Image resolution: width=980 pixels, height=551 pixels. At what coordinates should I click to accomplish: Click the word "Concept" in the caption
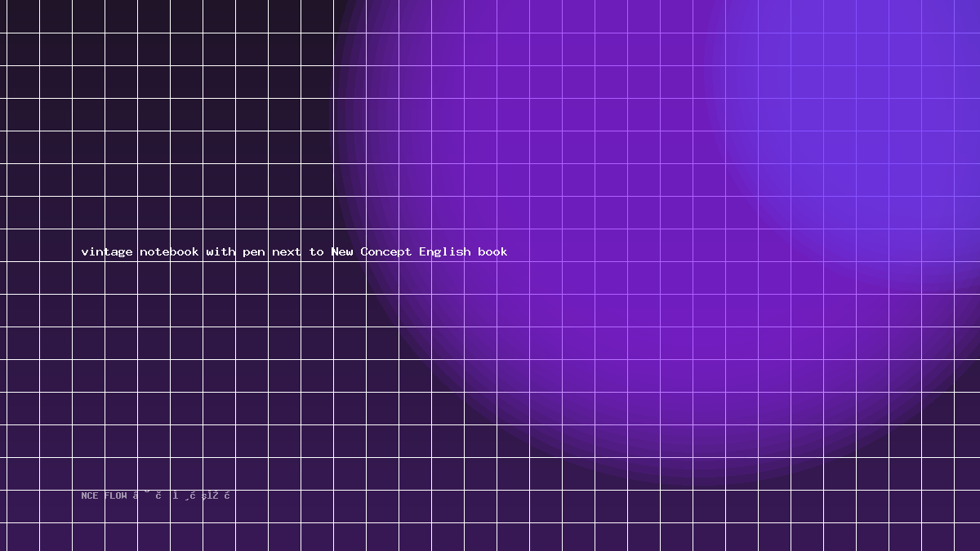pyautogui.click(x=386, y=251)
